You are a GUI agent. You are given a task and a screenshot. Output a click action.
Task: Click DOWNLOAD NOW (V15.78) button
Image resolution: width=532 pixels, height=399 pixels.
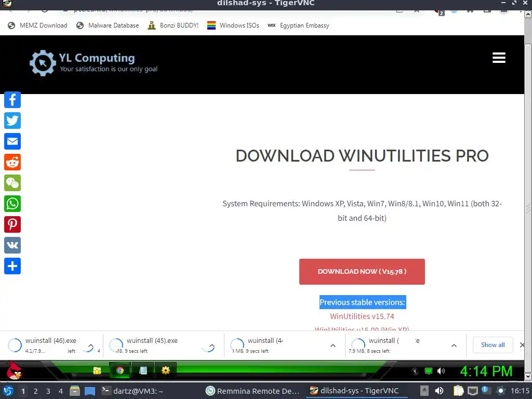(362, 271)
